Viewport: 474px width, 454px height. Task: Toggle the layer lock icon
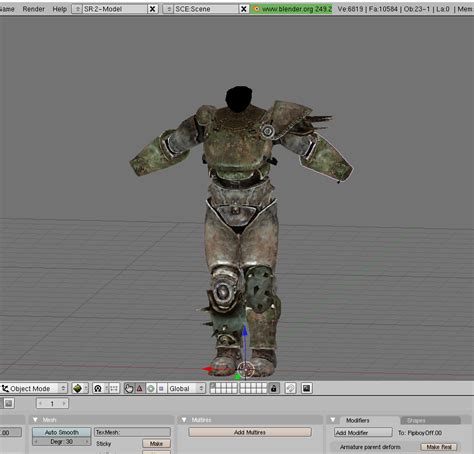[274, 388]
